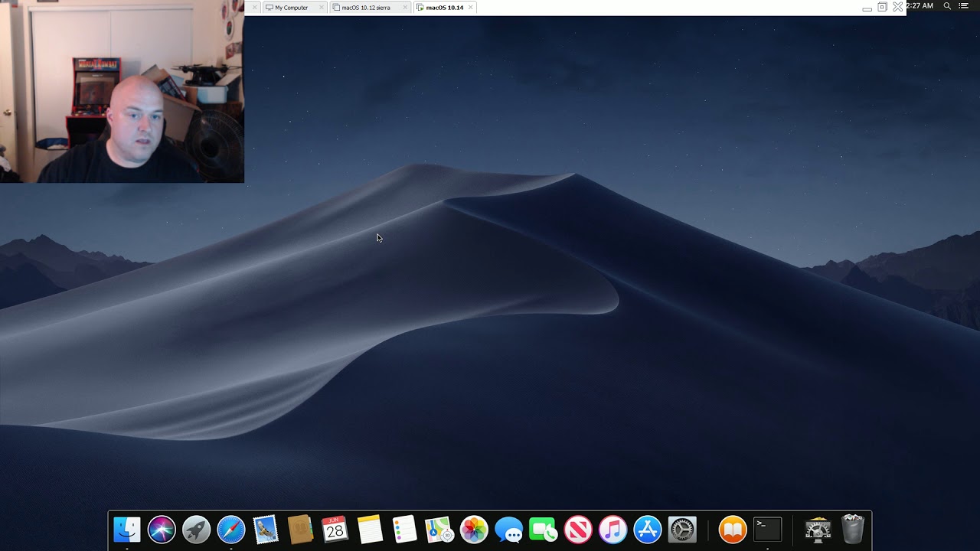Close the macOS 10.12 sierra tab
Image resolution: width=980 pixels, height=551 pixels.
tap(405, 8)
